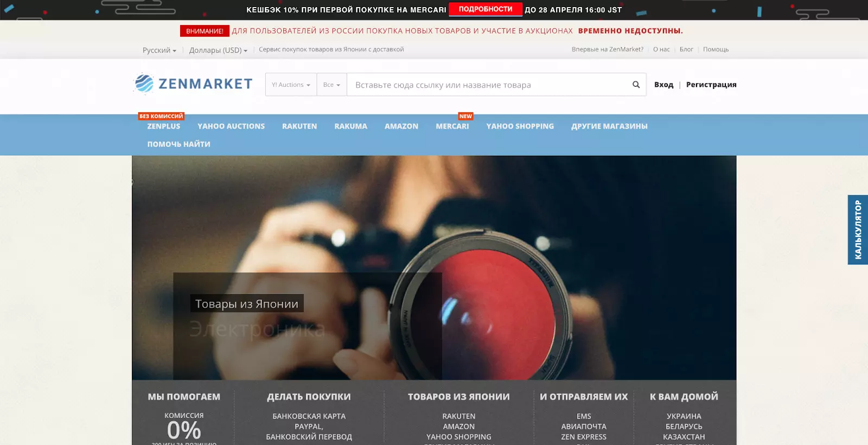Select the ZENPLUS menu item
868x445 pixels.
[x=164, y=126]
